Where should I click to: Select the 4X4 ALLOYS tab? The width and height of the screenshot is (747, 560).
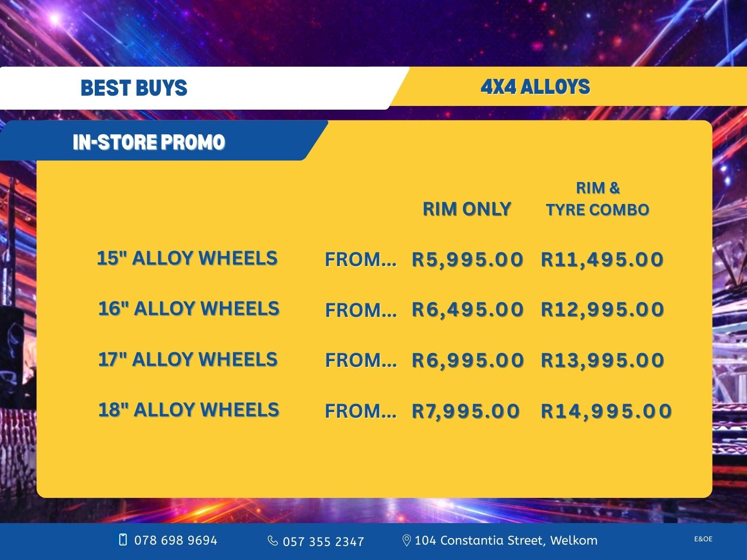pyautogui.click(x=535, y=87)
